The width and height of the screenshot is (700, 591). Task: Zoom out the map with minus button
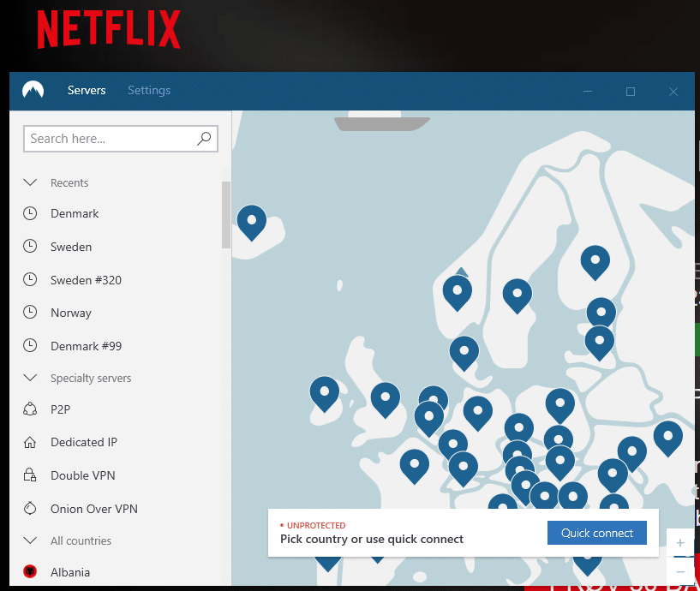click(680, 571)
